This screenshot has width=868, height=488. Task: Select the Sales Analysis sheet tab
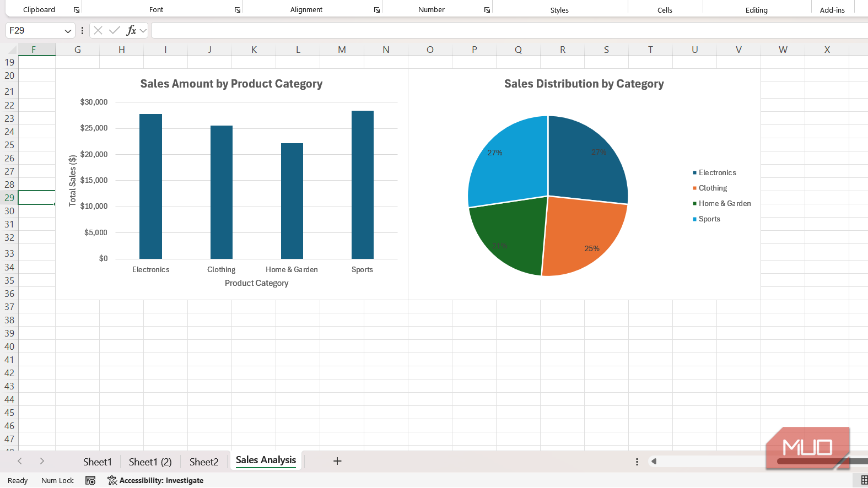coord(266,460)
